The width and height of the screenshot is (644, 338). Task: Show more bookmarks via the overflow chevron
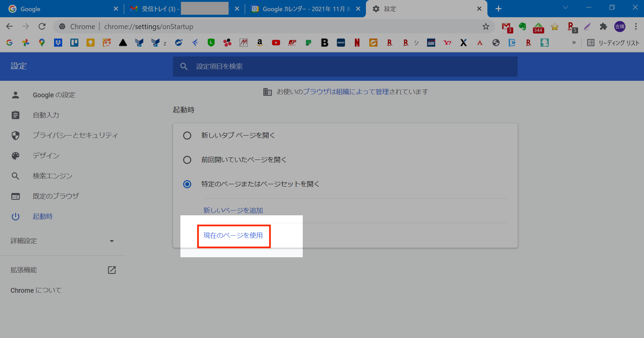pos(574,43)
